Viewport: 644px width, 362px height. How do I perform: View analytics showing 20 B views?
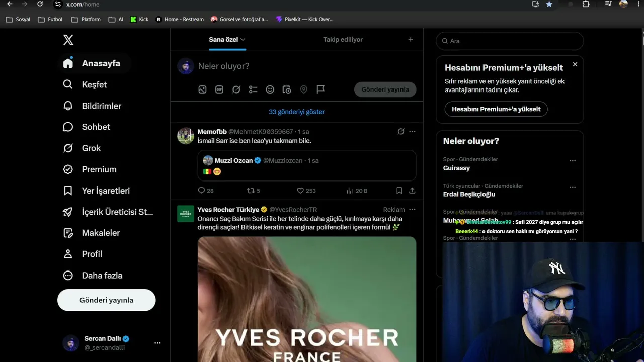click(357, 191)
